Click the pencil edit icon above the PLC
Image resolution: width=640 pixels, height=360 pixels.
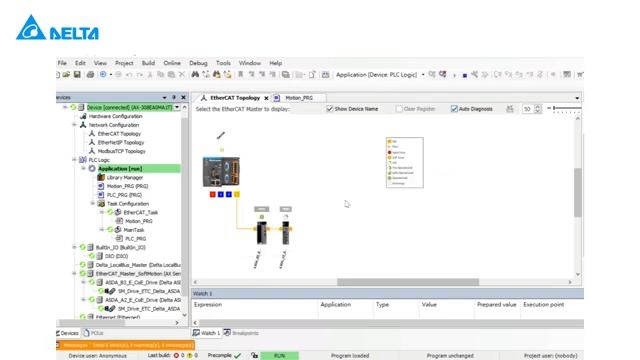click(x=221, y=135)
